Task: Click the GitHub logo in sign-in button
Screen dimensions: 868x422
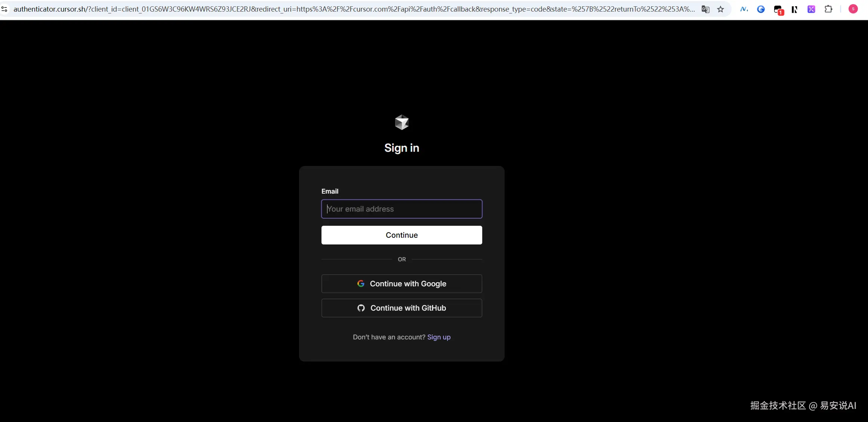Action: coord(361,308)
